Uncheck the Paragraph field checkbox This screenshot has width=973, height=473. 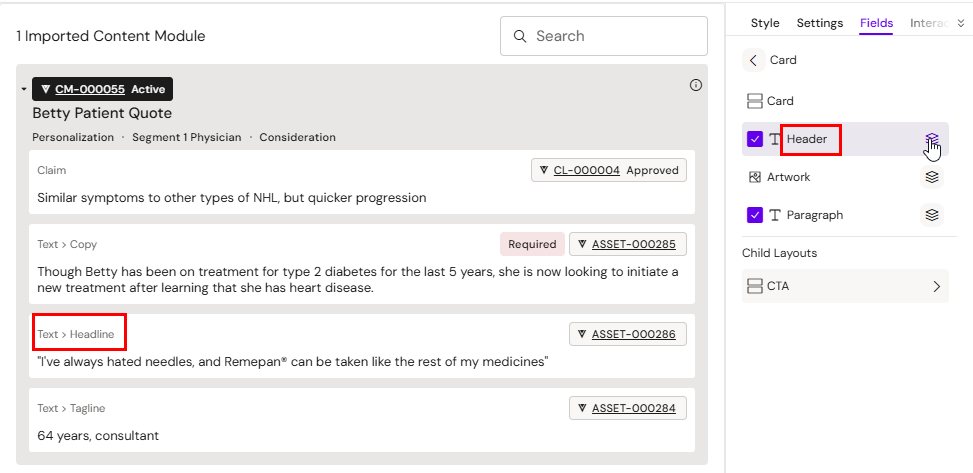pos(755,215)
